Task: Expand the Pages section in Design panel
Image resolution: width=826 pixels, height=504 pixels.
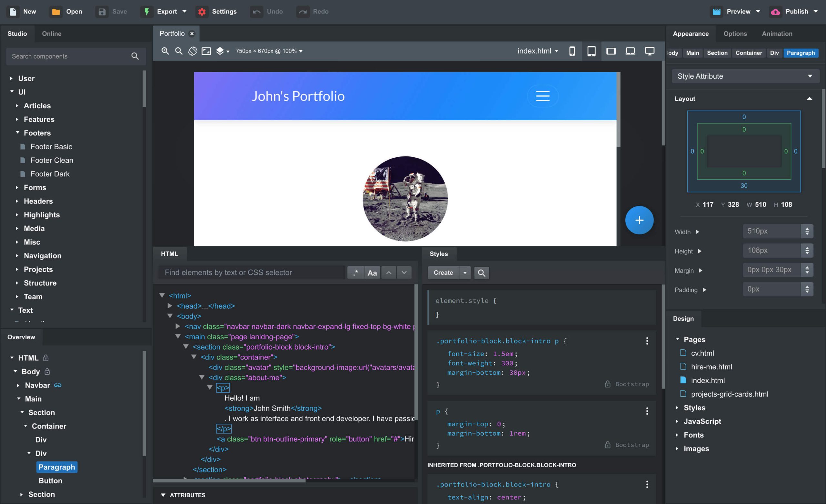Action: pos(678,340)
